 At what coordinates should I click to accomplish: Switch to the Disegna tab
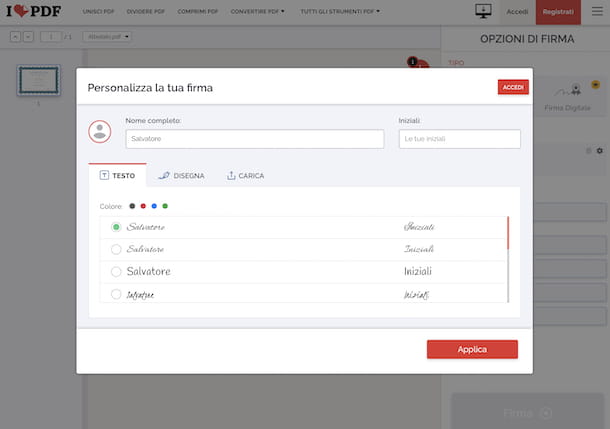[181, 176]
